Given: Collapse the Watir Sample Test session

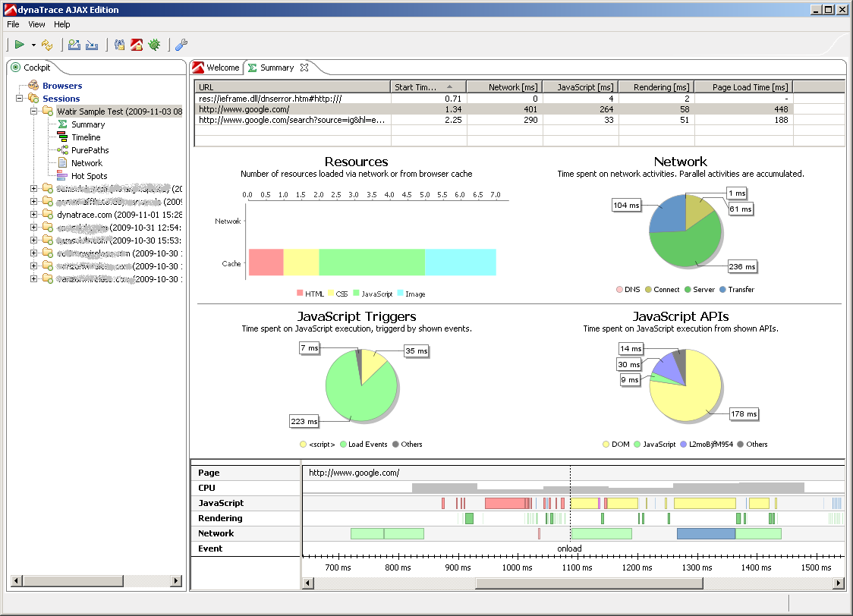Looking at the screenshot, I should coord(33,112).
